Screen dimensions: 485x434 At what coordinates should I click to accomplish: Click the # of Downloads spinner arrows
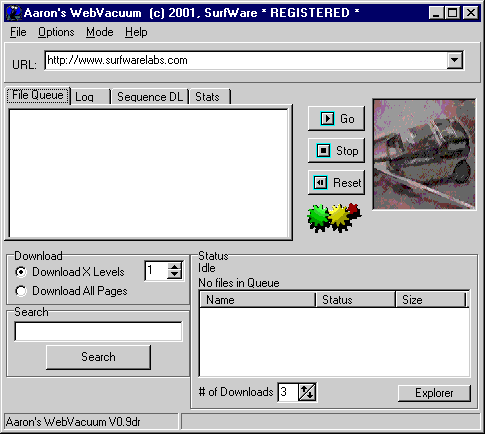pos(306,392)
